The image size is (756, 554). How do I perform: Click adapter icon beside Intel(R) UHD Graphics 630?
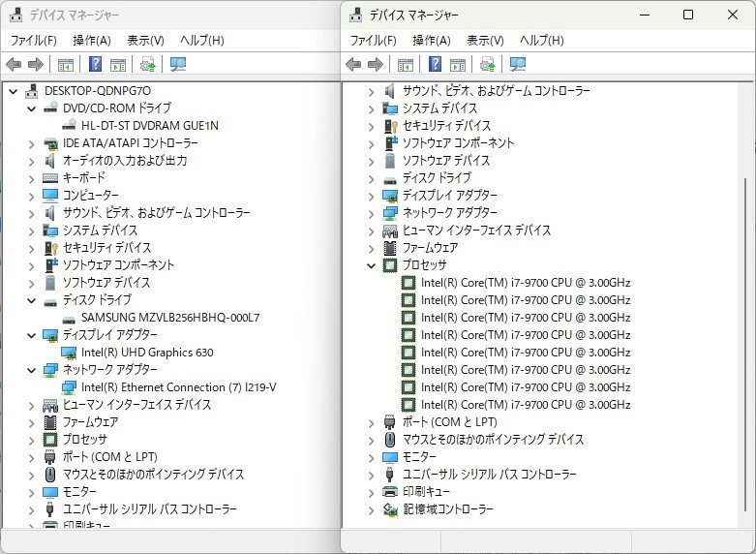[x=69, y=353]
